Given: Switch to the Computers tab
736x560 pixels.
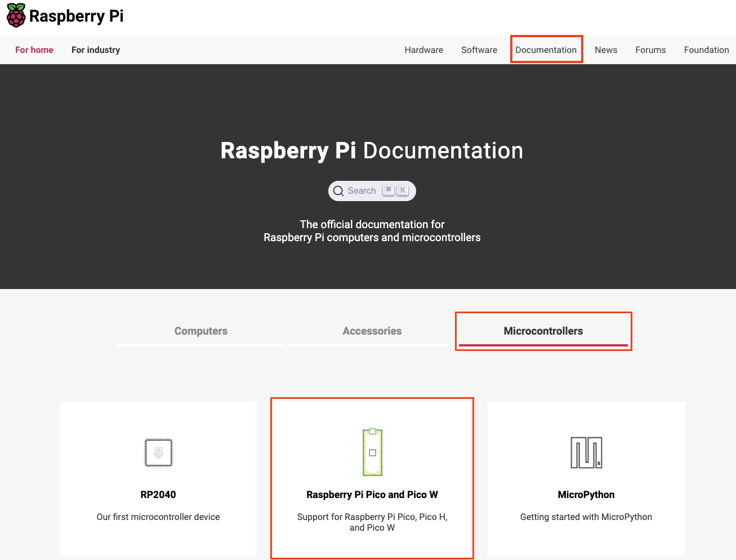Looking at the screenshot, I should coord(201,331).
